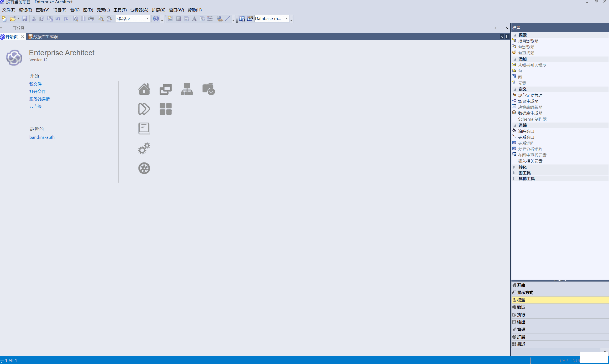Image resolution: width=609 pixels, height=364 pixels.
Task: Click the Print Preview magnifier icon
Action: tap(76, 19)
